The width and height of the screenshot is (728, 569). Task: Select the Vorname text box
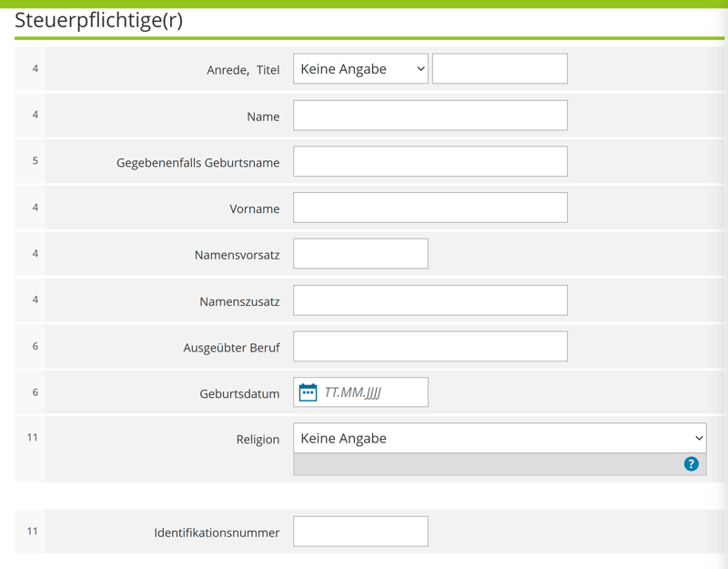click(430, 208)
